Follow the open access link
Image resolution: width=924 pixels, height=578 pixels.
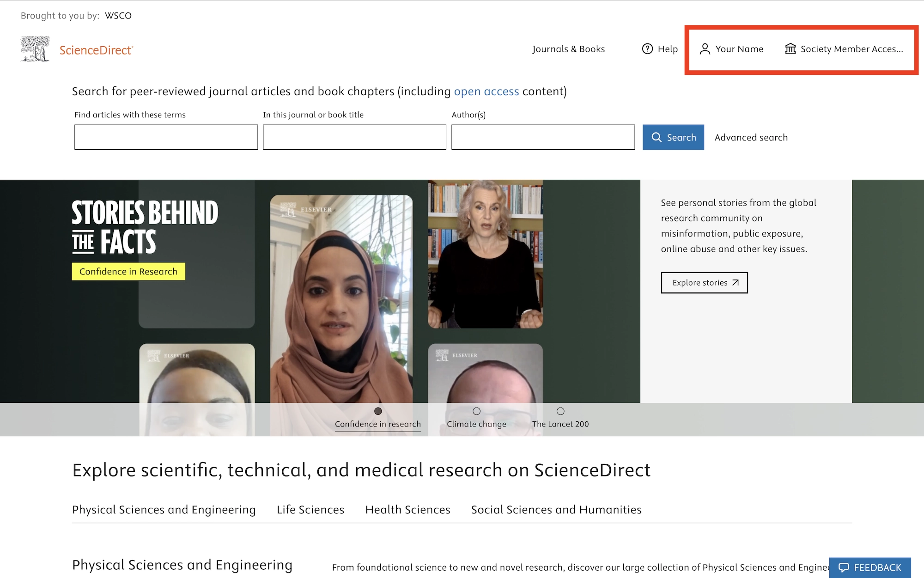(x=486, y=91)
